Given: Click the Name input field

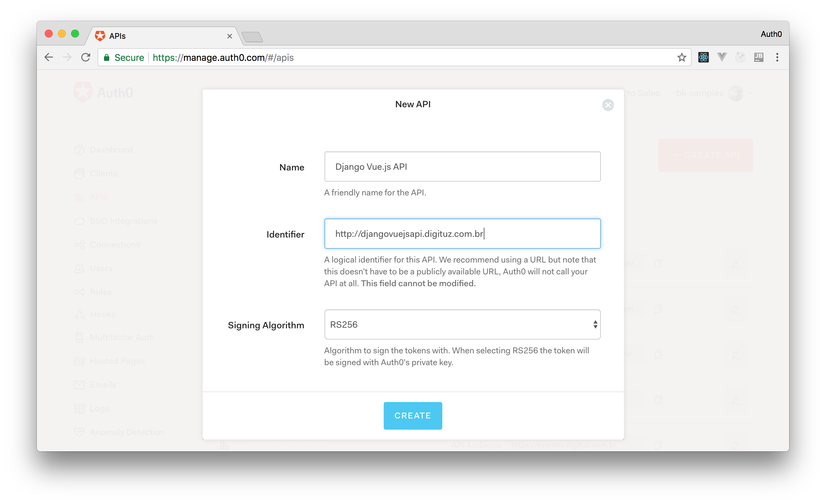Looking at the screenshot, I should pos(462,166).
